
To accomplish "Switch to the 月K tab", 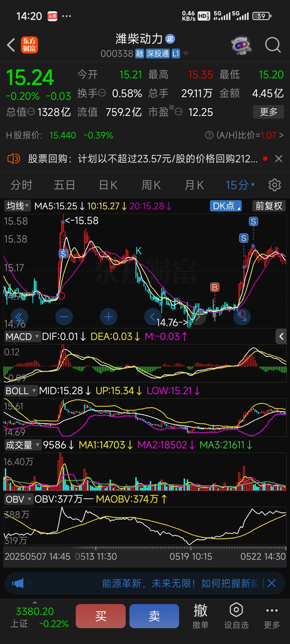I will tap(194, 185).
